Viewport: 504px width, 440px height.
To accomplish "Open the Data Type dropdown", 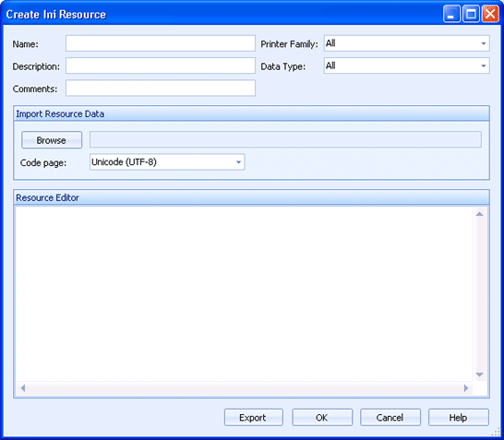I will tap(406, 65).
